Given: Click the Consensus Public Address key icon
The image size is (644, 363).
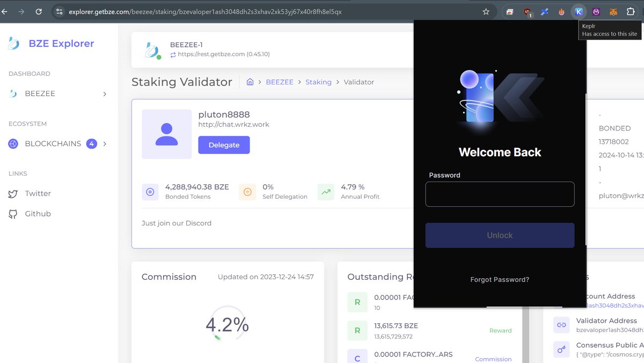Looking at the screenshot, I should coord(561,349).
